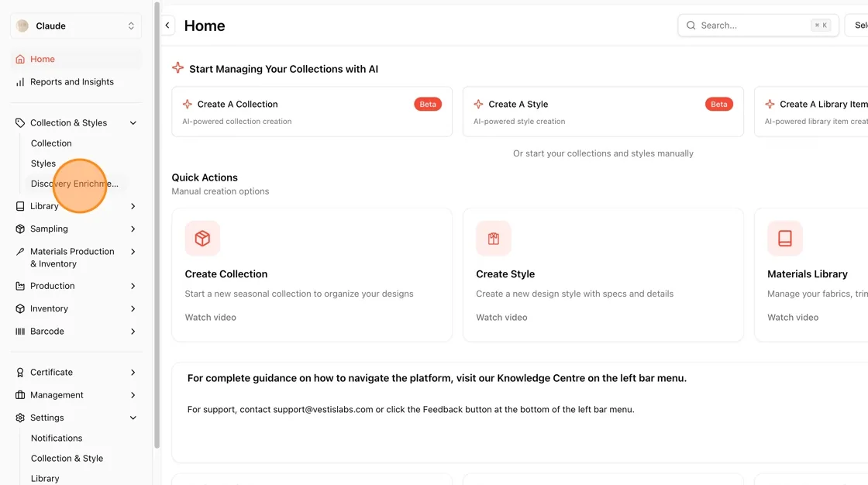The height and width of the screenshot is (485, 868).
Task: Click the Settings gear icon
Action: (20, 418)
